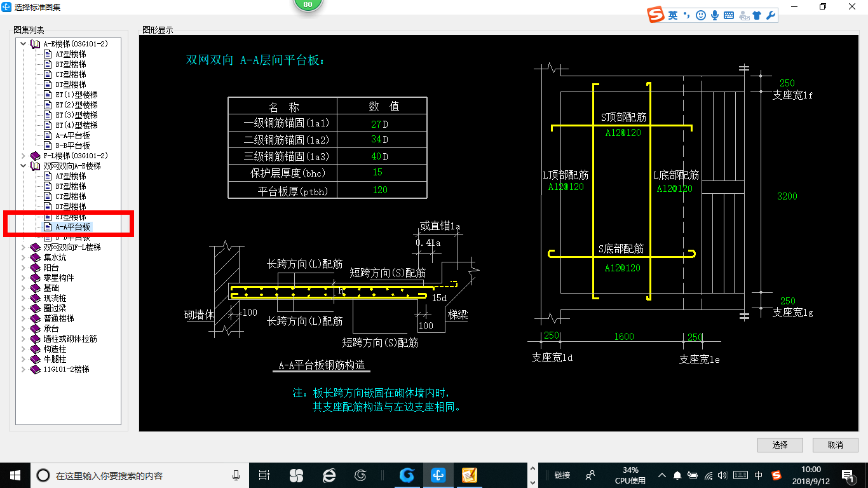This screenshot has height=488, width=868.
Task: Select AT型楼梯 under 双网双向A-E楼梯
Action: [x=71, y=176]
